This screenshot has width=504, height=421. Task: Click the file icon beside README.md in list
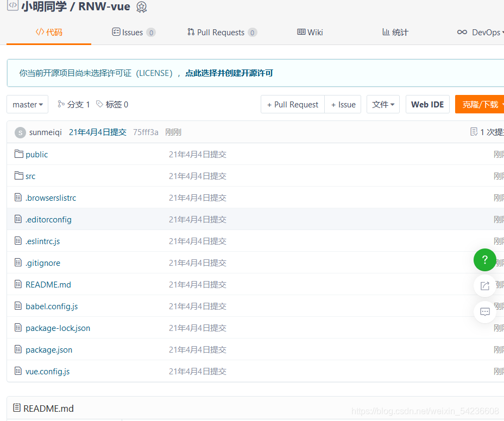point(18,284)
